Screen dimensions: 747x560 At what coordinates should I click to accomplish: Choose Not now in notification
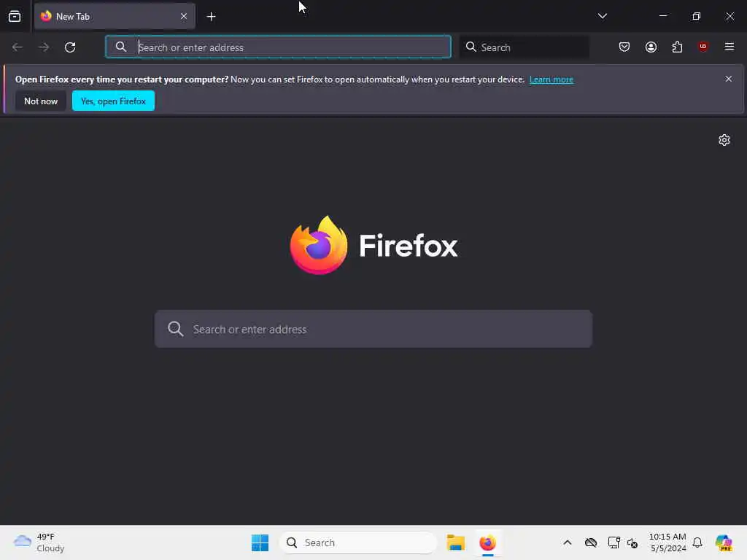(x=41, y=101)
